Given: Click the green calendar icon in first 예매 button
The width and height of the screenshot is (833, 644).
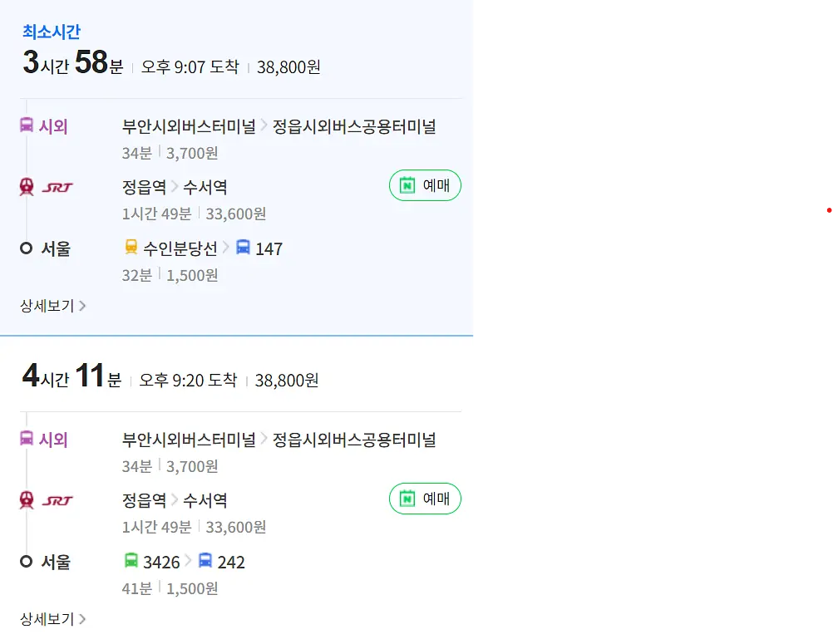Looking at the screenshot, I should click(407, 184).
